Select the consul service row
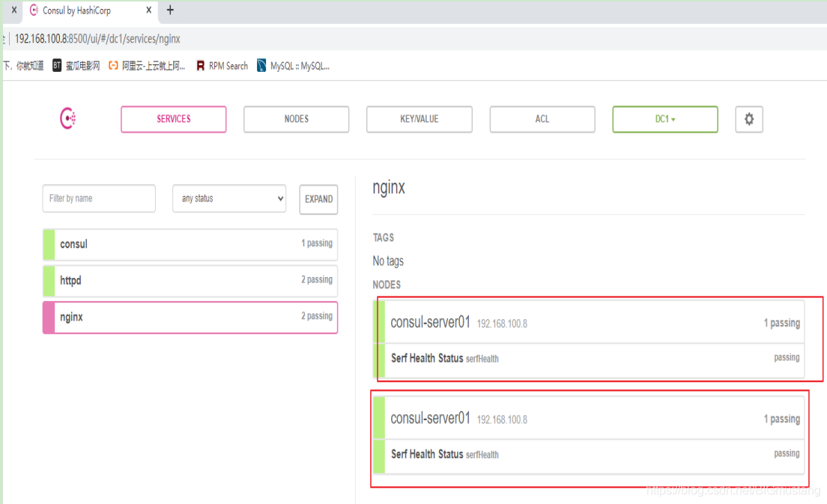 (x=190, y=244)
